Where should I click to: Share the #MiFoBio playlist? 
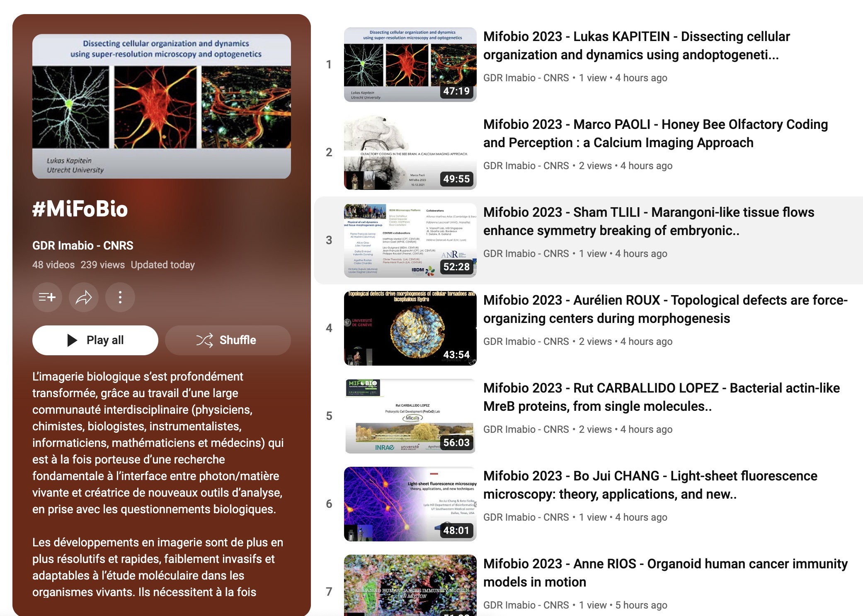tap(84, 297)
